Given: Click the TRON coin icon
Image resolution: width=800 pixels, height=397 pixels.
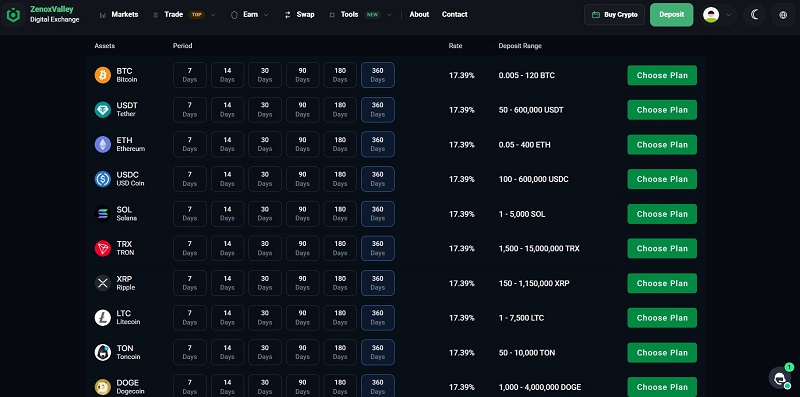Looking at the screenshot, I should (x=103, y=249).
